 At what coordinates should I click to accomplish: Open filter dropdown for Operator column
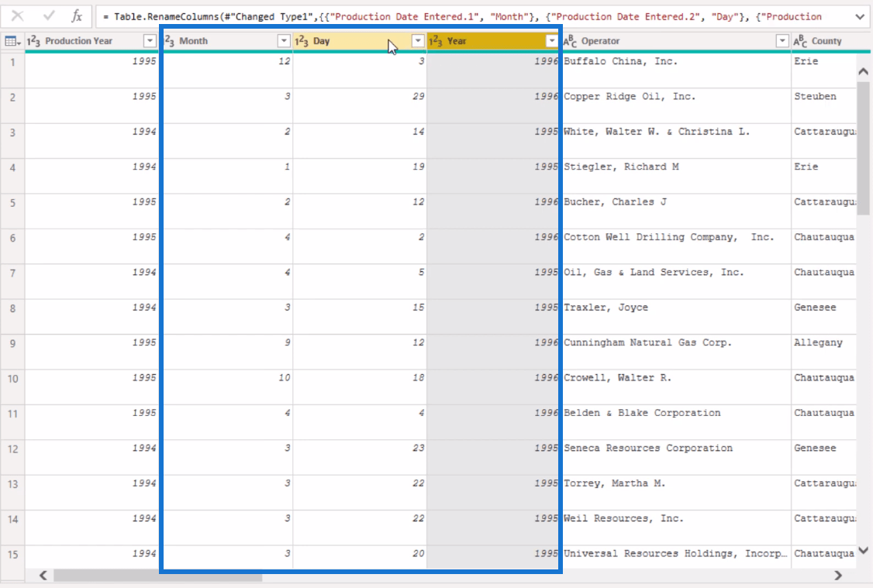782,41
